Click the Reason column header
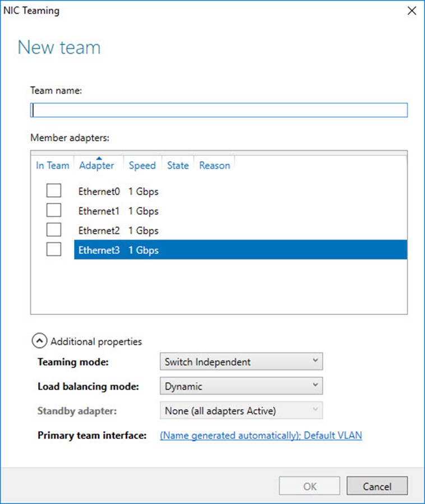 pos(214,165)
